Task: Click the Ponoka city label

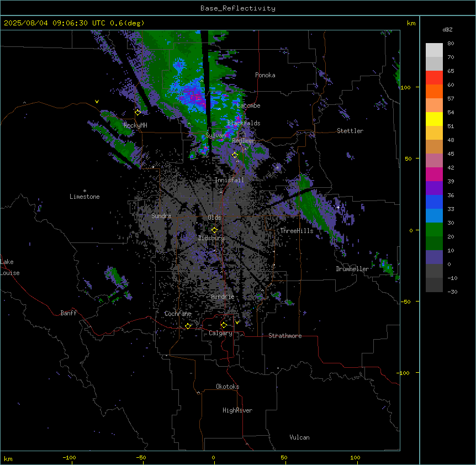Action: coord(265,75)
